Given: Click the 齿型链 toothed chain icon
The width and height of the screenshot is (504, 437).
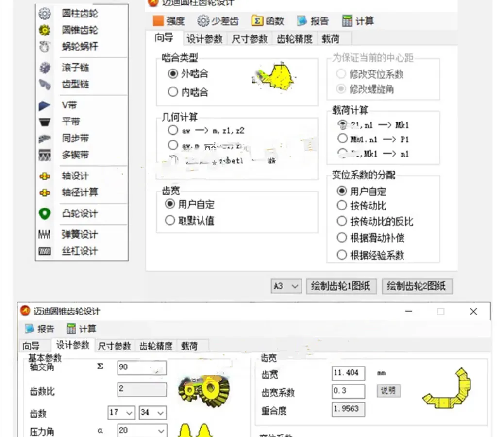Looking at the screenshot, I should [x=45, y=84].
